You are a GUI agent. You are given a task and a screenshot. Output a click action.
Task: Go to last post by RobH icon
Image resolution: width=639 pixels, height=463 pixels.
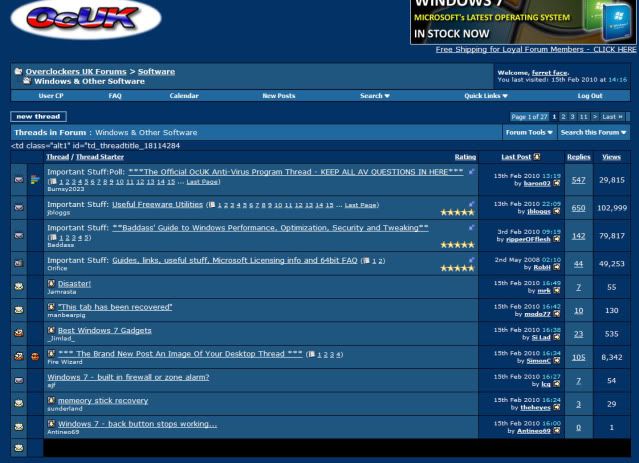[x=557, y=267]
